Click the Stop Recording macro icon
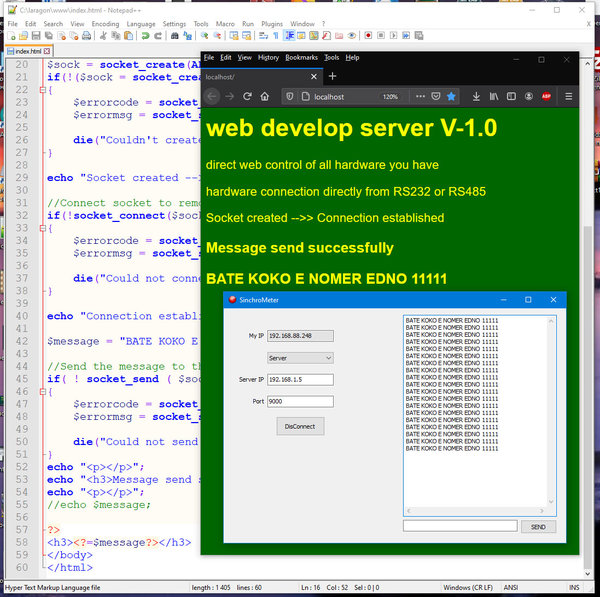Image resolution: width=600 pixels, height=597 pixels. click(381, 36)
